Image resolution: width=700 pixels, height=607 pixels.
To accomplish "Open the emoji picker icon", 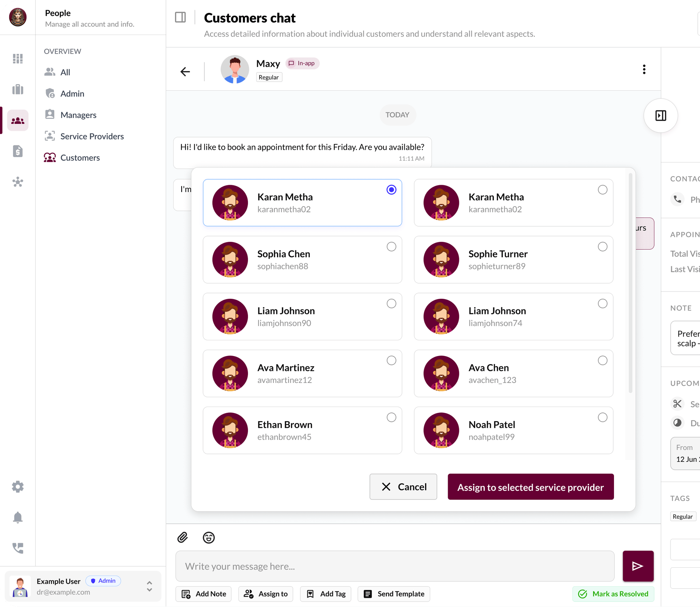I will [x=209, y=537].
